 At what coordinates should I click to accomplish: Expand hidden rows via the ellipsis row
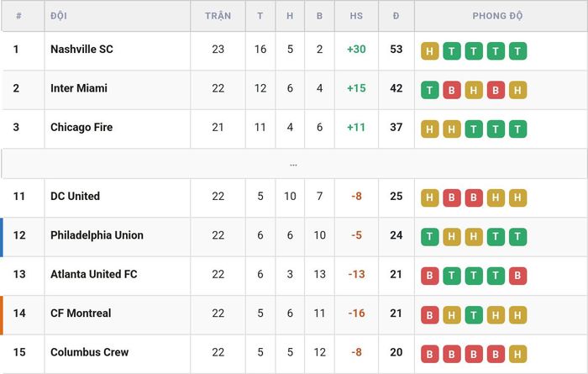(294, 164)
